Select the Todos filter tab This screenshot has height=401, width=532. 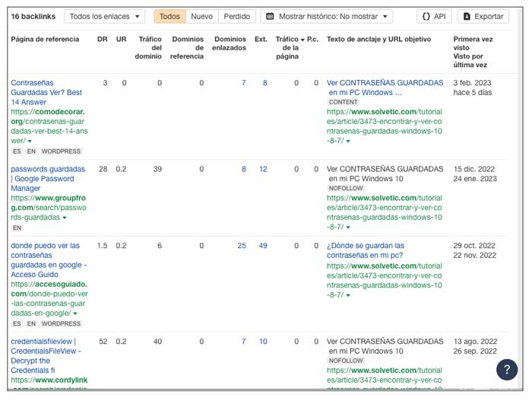[x=169, y=16]
